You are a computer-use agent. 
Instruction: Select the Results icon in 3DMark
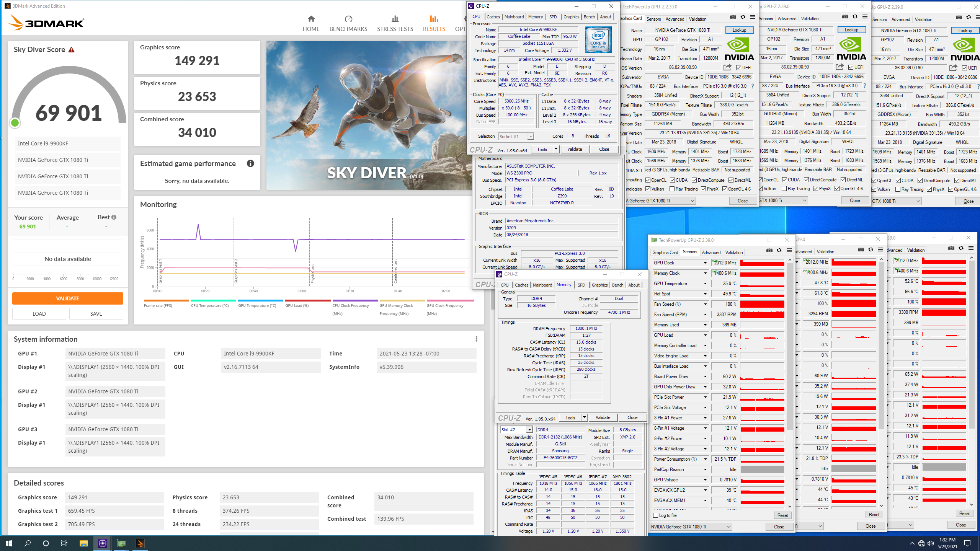pos(434,19)
